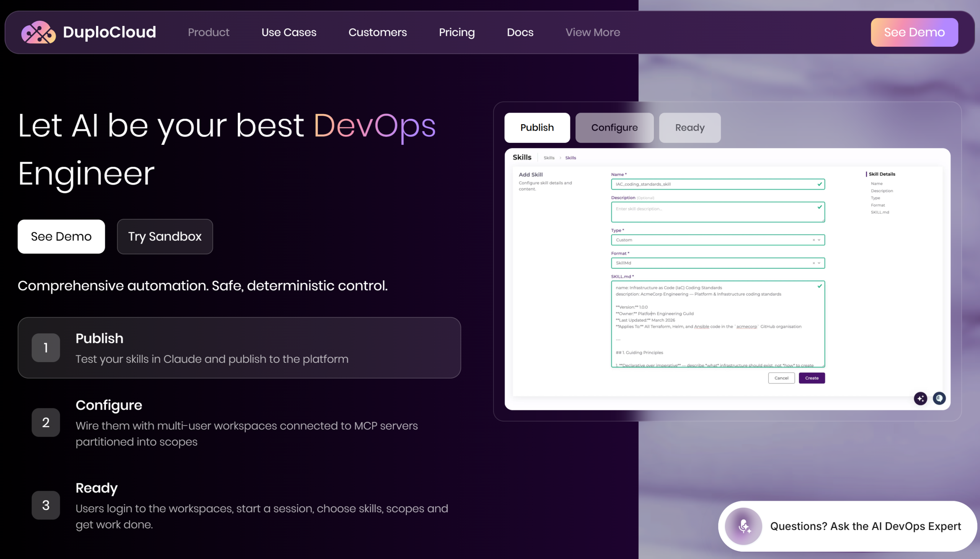Open the Docs link in the navigation
Image resolution: width=980 pixels, height=559 pixels.
pyautogui.click(x=520, y=32)
